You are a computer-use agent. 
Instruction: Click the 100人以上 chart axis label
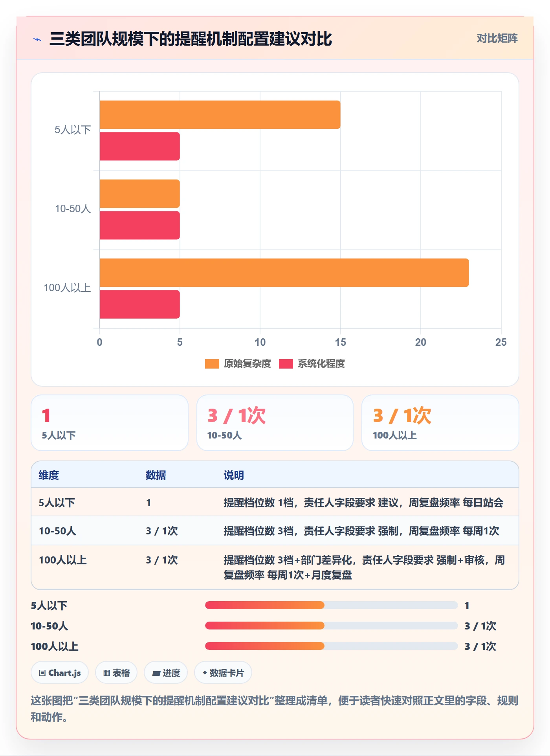point(67,288)
